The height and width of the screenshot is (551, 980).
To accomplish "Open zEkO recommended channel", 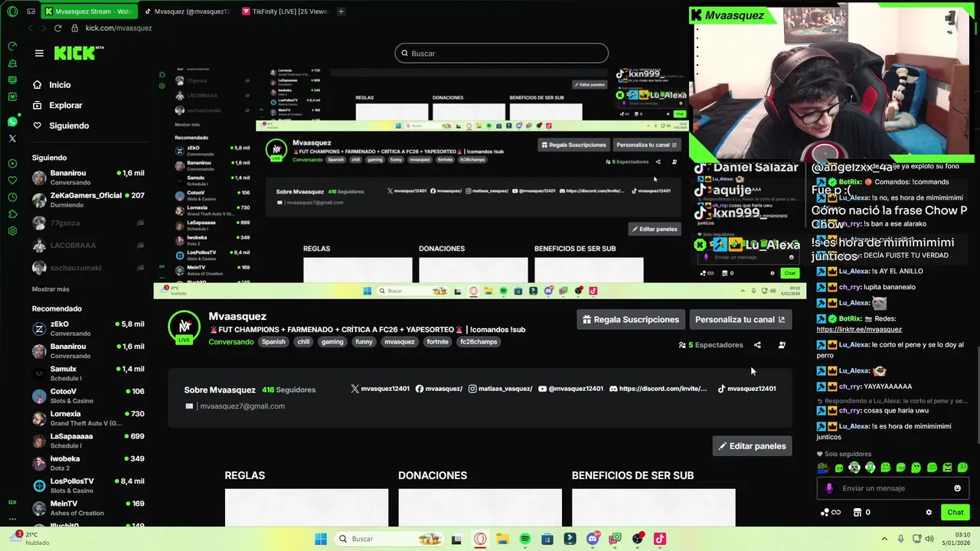I will pos(88,328).
